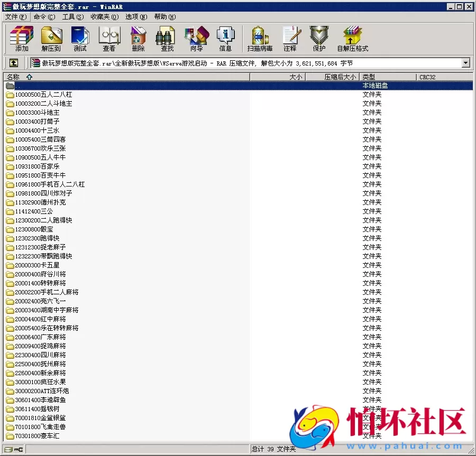Open the 选项 (Options) menu

point(135,16)
